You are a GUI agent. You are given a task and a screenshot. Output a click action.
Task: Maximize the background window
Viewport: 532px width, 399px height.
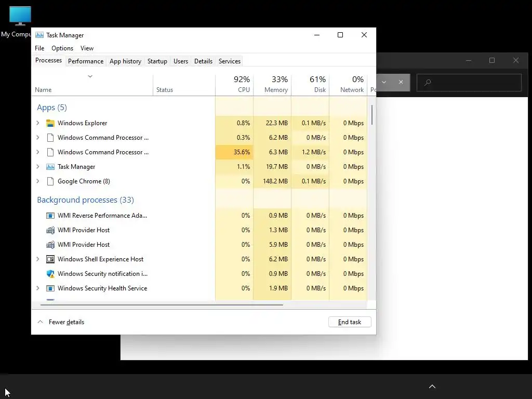tap(492, 60)
